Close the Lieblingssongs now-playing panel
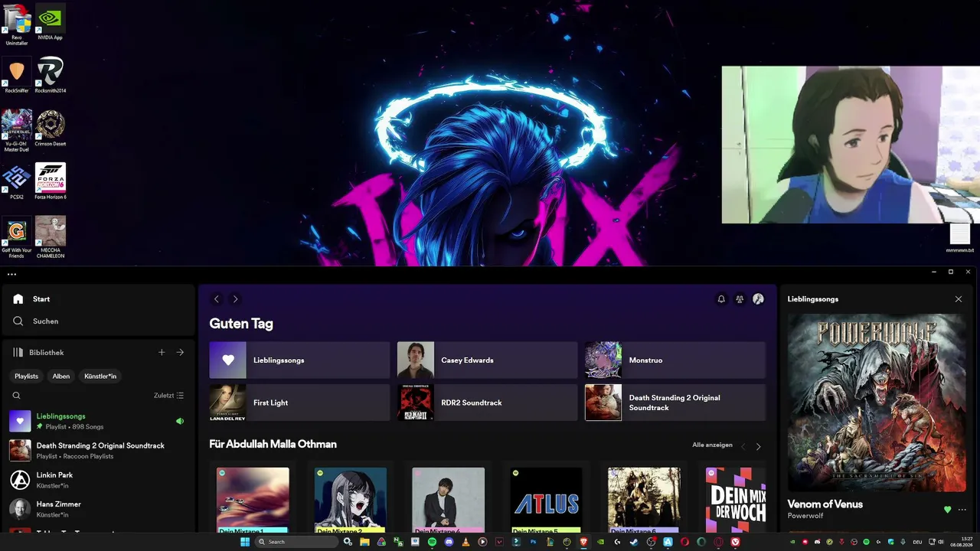The image size is (980, 551). pyautogui.click(x=959, y=299)
